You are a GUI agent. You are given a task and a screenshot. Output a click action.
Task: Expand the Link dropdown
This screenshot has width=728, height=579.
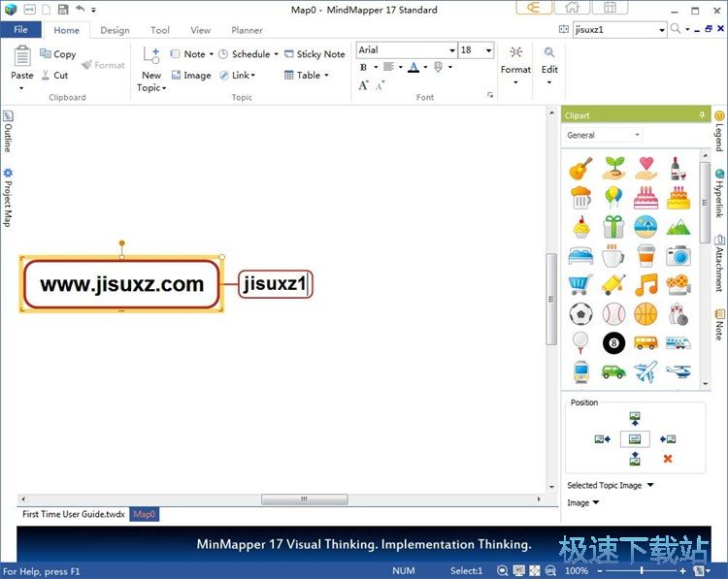pos(253,75)
